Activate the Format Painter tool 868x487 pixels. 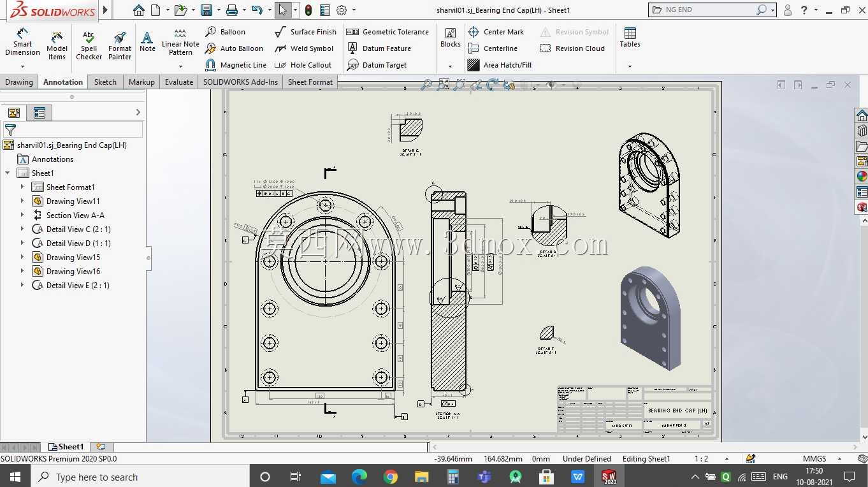click(120, 45)
